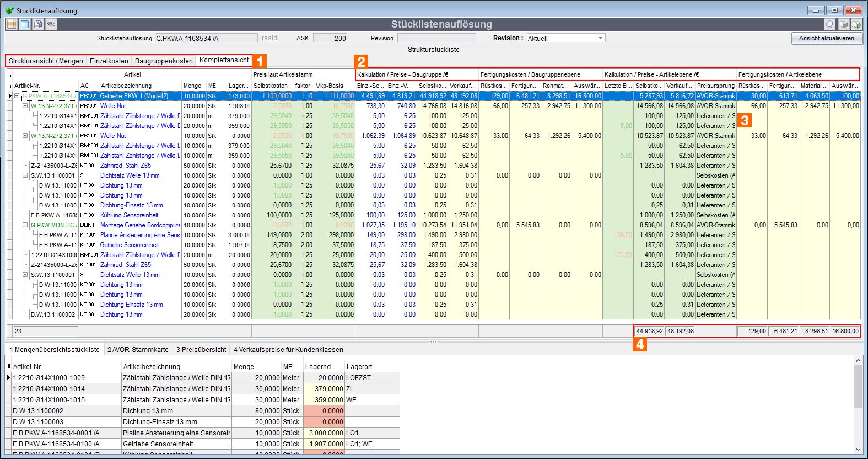Click the copy documents toolbar icon
Viewport: 868px width, 459px height.
click(x=38, y=24)
